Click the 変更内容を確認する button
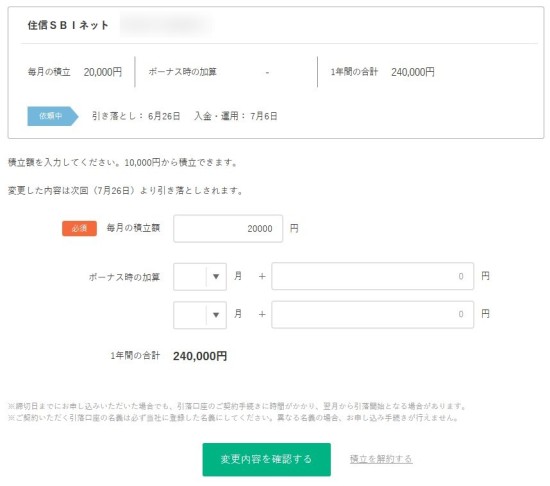The height and width of the screenshot is (486, 550). tap(266, 459)
